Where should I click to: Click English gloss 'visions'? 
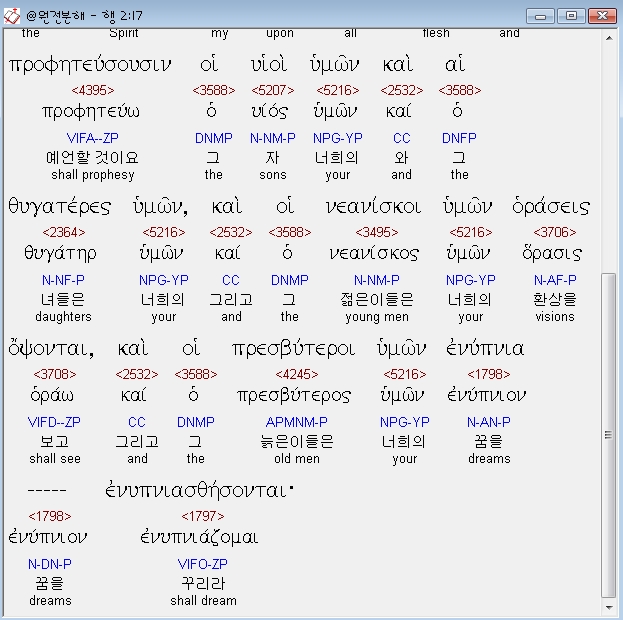click(555, 317)
